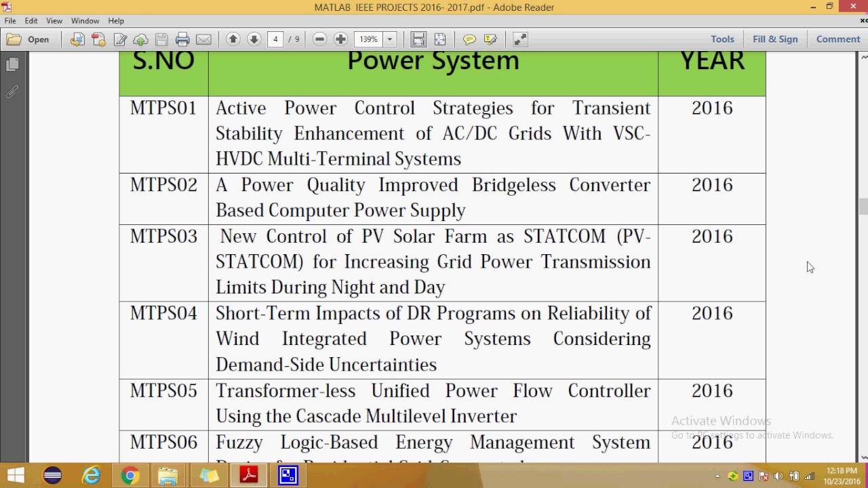Click the fit one full page icon
Image resolution: width=868 pixels, height=488 pixels.
439,39
